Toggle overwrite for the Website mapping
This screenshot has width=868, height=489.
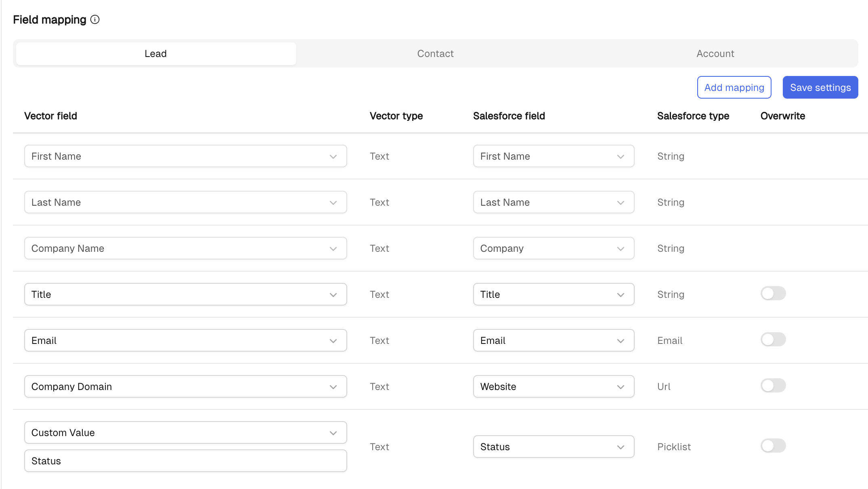(x=773, y=386)
